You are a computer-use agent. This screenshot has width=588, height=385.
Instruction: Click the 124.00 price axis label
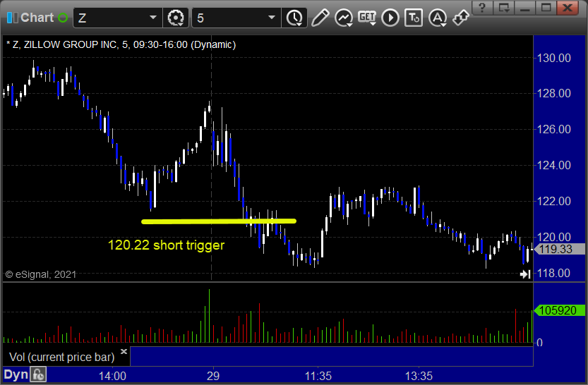pos(554,165)
